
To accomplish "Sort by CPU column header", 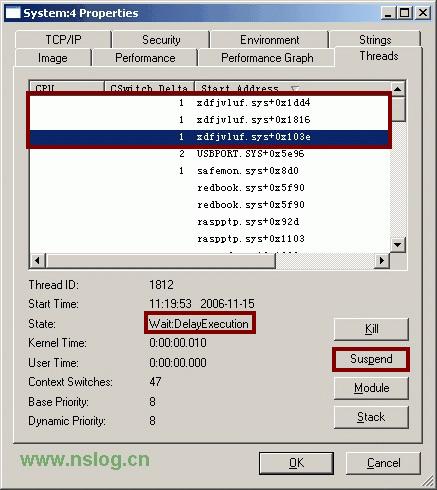I will pyautogui.click(x=67, y=87).
